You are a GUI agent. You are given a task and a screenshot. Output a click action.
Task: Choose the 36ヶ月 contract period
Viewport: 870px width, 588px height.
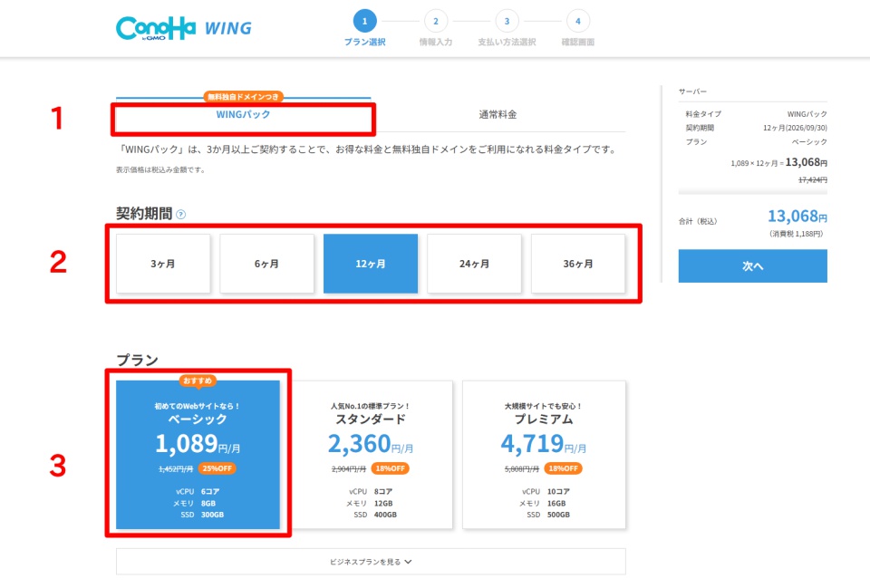(578, 264)
